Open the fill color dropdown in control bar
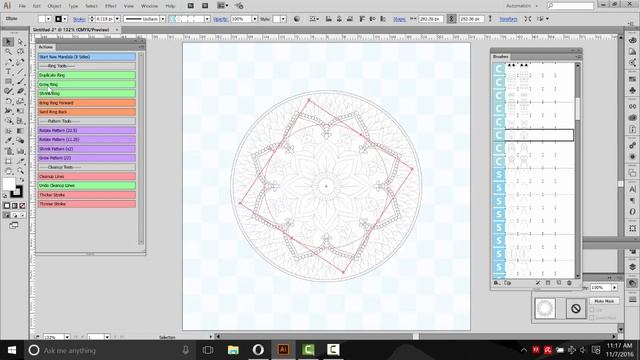 click(48, 19)
